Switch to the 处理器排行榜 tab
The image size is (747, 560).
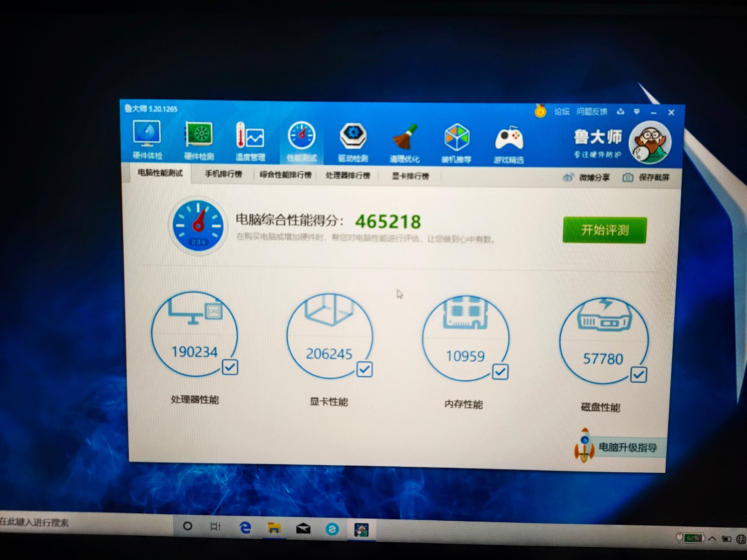pyautogui.click(x=348, y=175)
